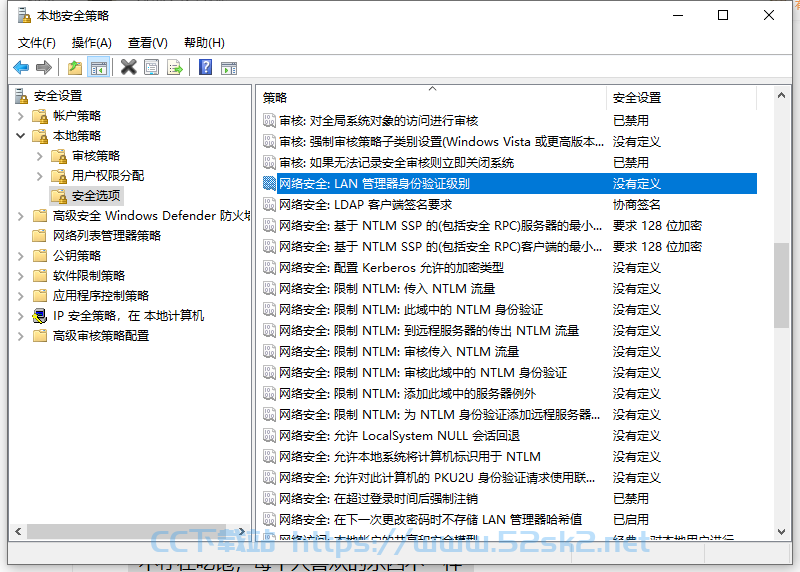The width and height of the screenshot is (800, 572).
Task: Click the Export list toolbar icon
Action: click(175, 67)
